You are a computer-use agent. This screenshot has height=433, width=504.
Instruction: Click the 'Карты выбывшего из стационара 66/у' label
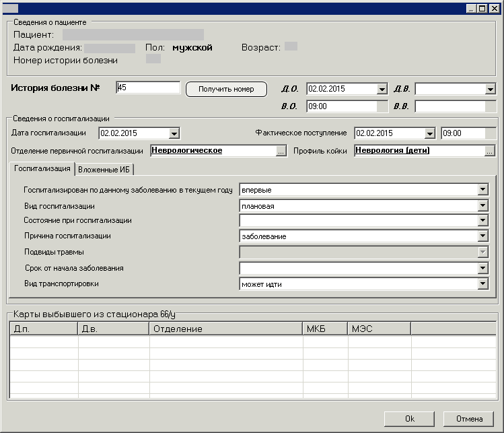[94, 314]
